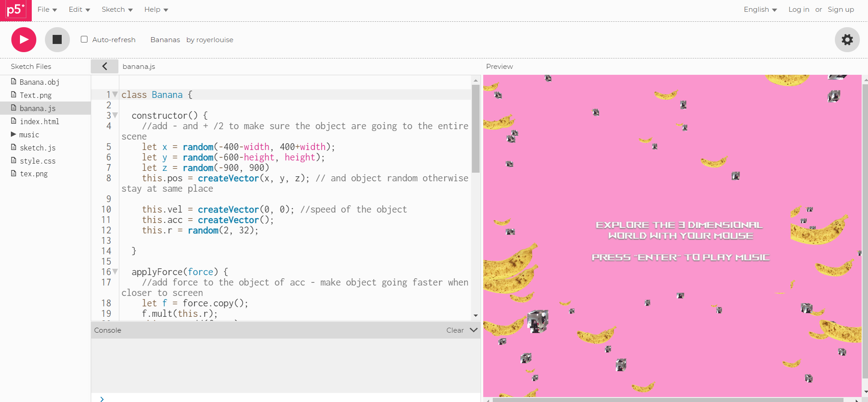
Task: Click the Preview panel label
Action: [x=500, y=67]
